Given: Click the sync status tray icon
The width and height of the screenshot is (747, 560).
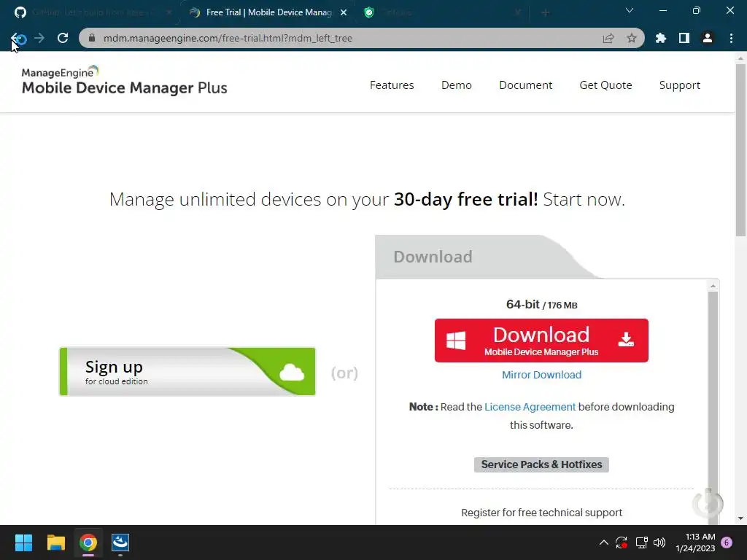Looking at the screenshot, I should point(622,542).
